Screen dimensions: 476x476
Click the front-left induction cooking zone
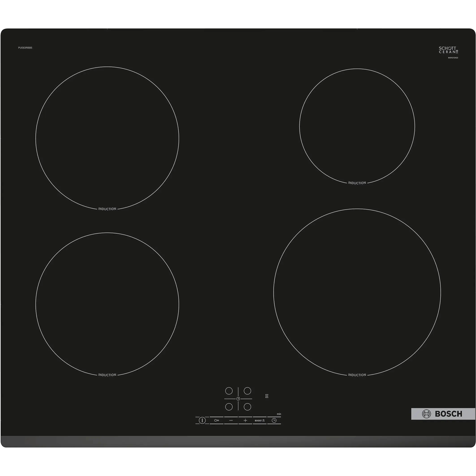pos(107,304)
